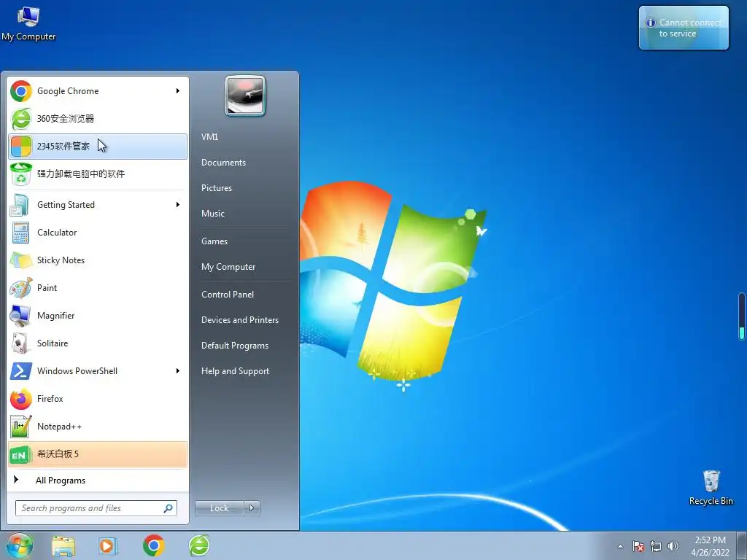747x560 pixels.
Task: Click the teal slider on right desktop edge
Action: (x=742, y=316)
